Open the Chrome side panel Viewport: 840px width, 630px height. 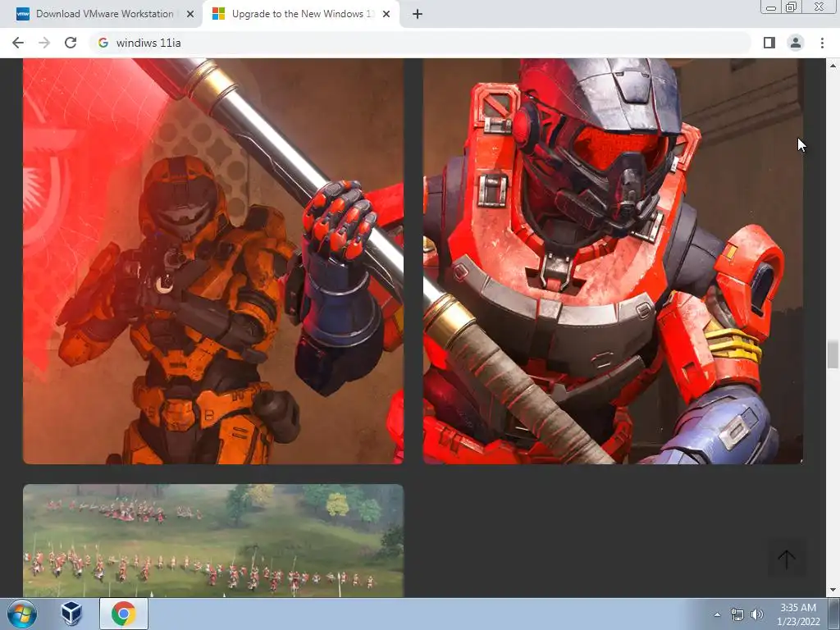point(769,43)
